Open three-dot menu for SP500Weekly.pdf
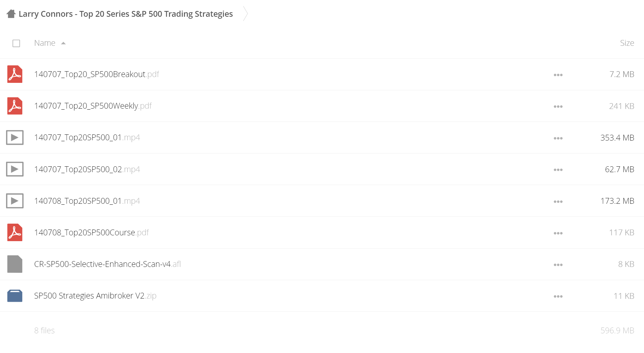The image size is (644, 353). (x=558, y=106)
